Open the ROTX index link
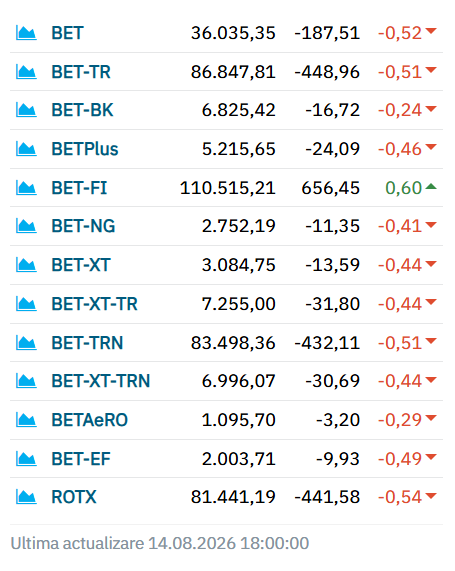 point(74,497)
